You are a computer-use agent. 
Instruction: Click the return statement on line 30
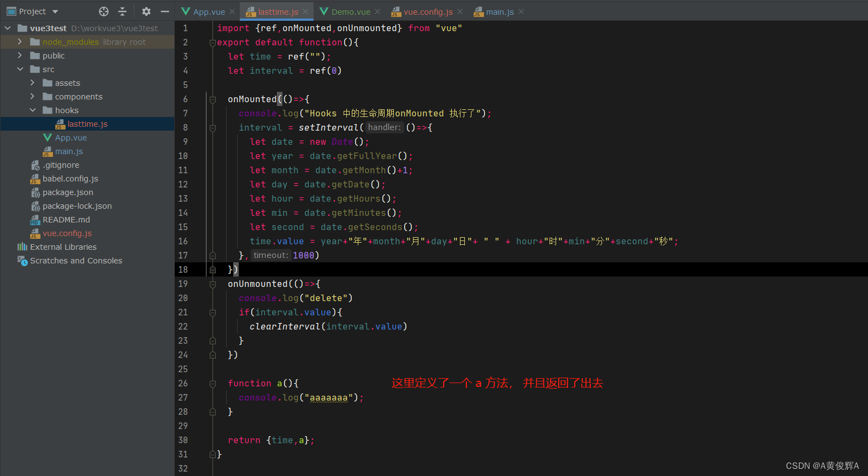tap(271, 440)
